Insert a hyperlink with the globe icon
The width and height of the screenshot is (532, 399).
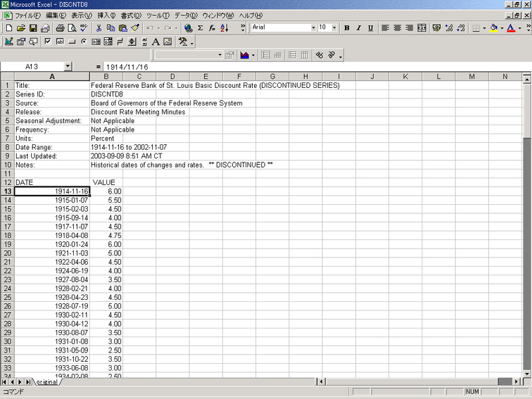point(188,28)
